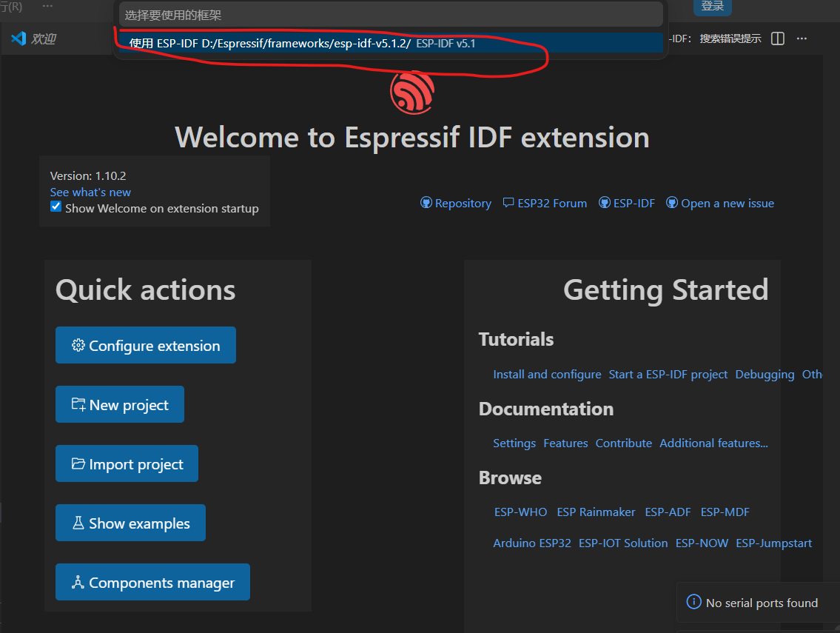Image resolution: width=840 pixels, height=633 pixels.
Task: Open Start a ESP-IDF project tutorial
Action: click(668, 374)
